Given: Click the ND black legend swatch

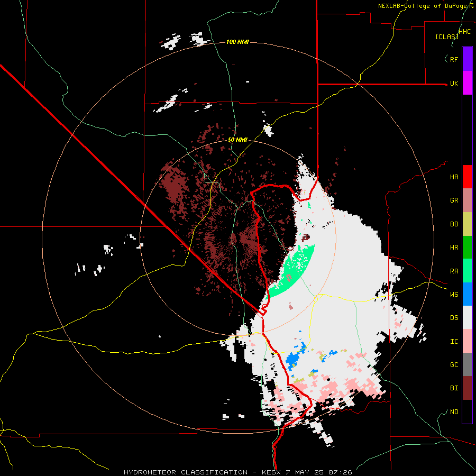Looking at the screenshot, I should (467, 411).
